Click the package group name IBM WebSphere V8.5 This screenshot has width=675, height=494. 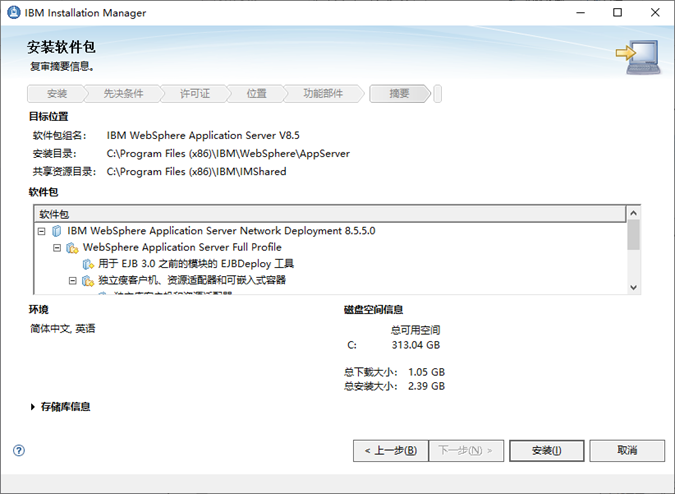[203, 136]
